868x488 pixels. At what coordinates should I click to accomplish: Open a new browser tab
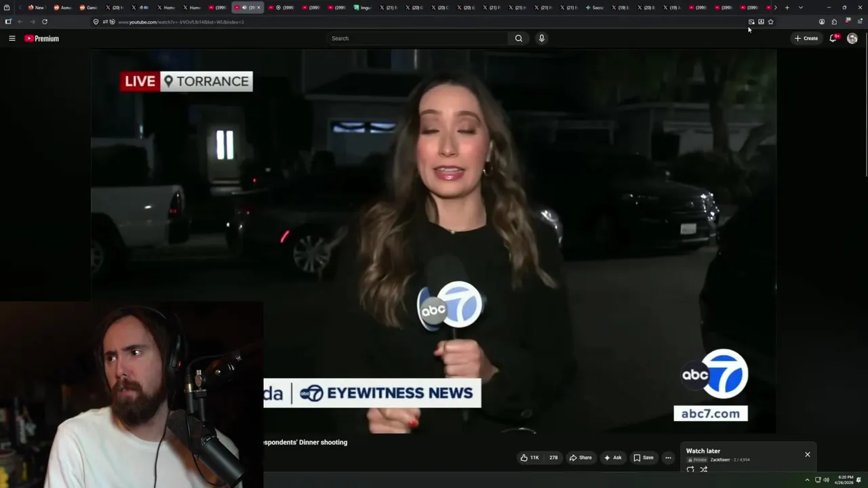point(787,7)
